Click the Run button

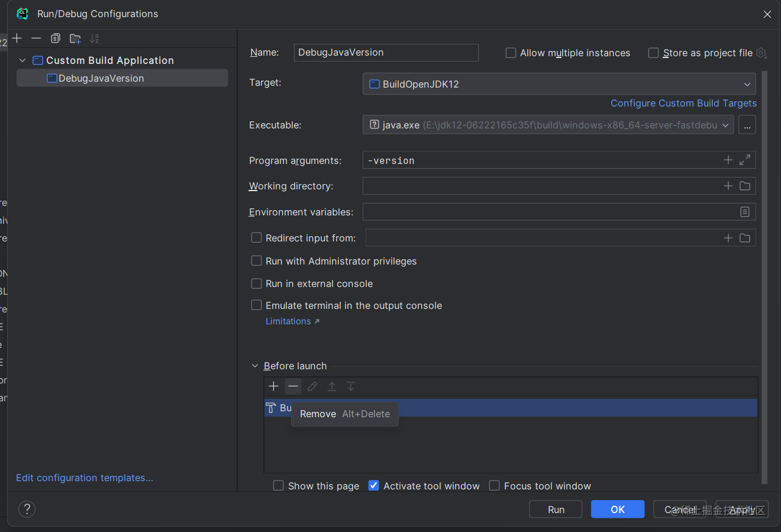click(556, 509)
